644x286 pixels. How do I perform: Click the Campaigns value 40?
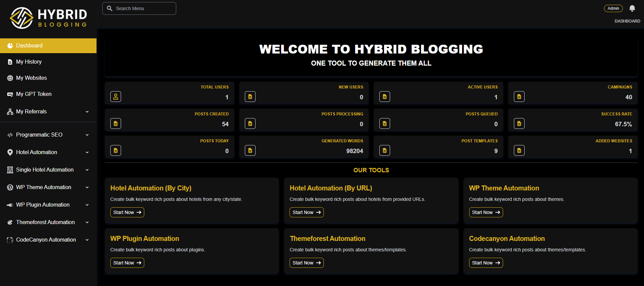(x=629, y=97)
